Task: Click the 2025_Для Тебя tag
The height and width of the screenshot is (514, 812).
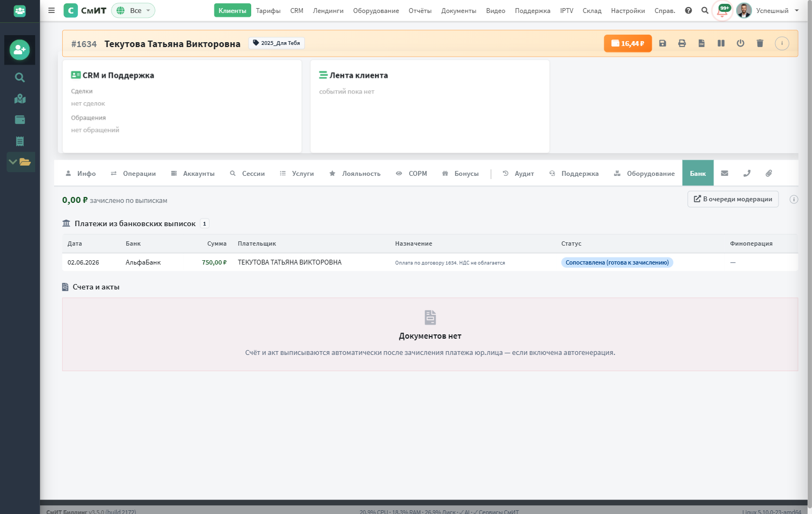Action: (x=277, y=43)
